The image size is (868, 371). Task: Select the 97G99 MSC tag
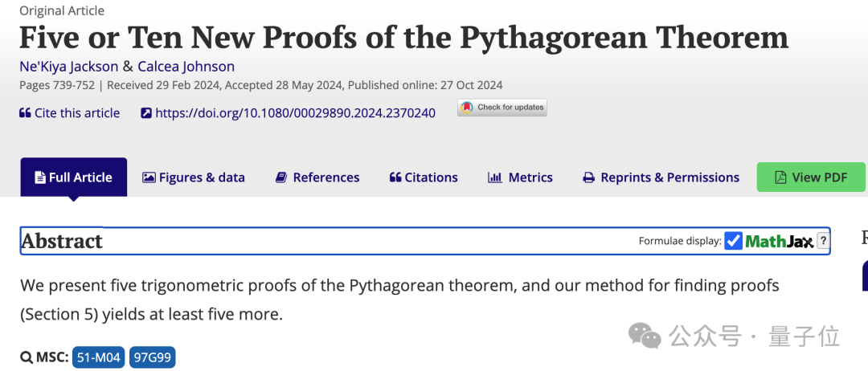(152, 357)
